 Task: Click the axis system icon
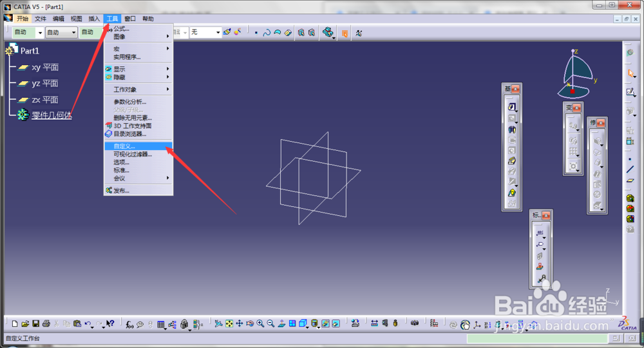point(477,325)
